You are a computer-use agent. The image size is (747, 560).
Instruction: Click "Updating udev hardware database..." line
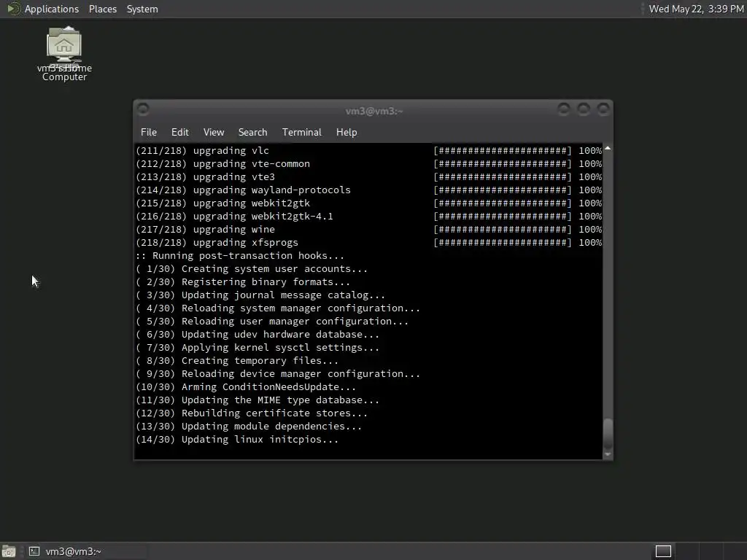(258, 334)
